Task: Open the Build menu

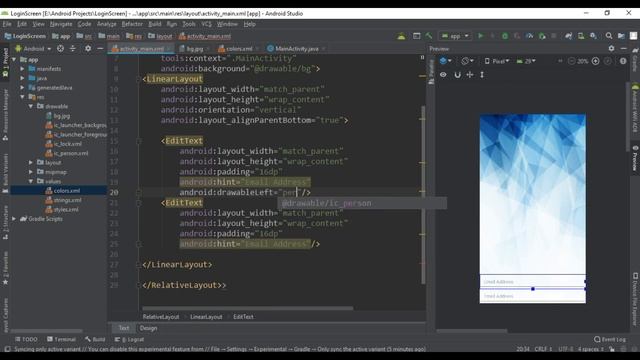Action: 155,24
